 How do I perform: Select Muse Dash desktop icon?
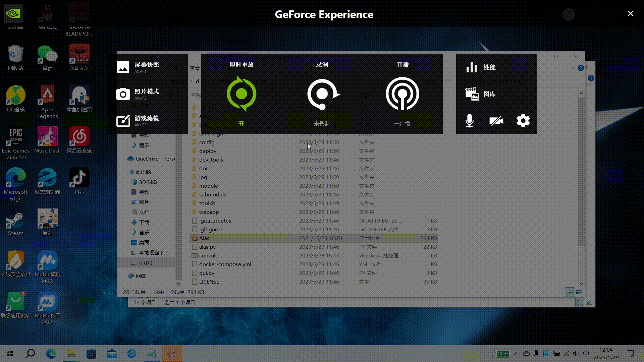coord(47,140)
